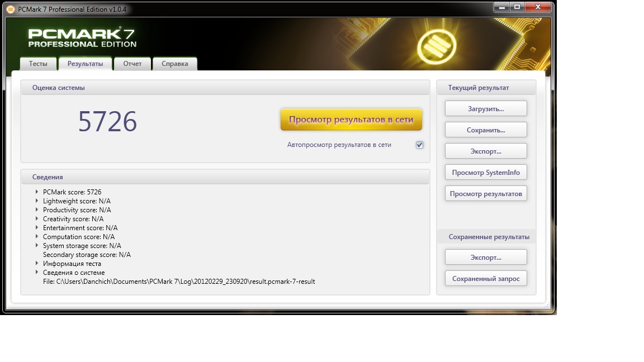This screenshot has width=644, height=362.
Task: Click the Сохранить... button
Action: pos(486,130)
